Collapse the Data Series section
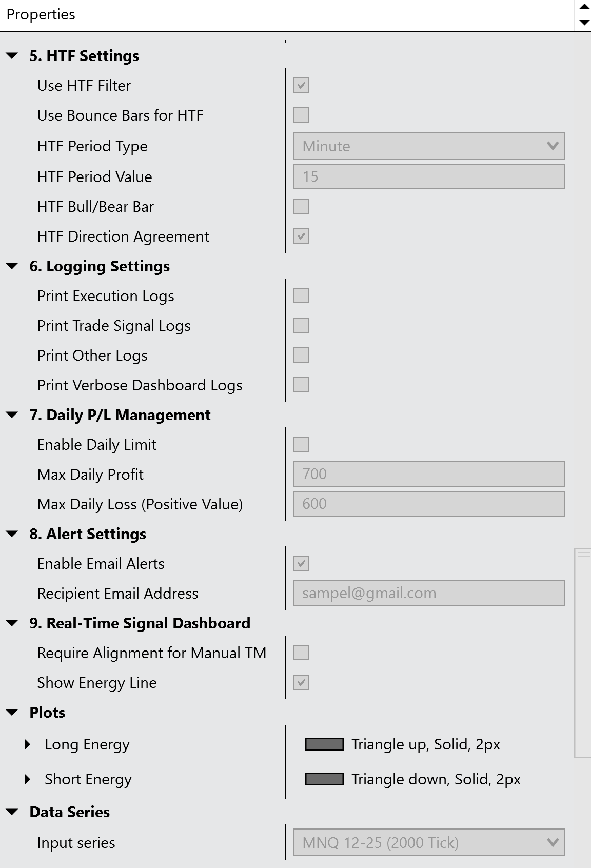This screenshot has height=868, width=591. click(x=12, y=812)
